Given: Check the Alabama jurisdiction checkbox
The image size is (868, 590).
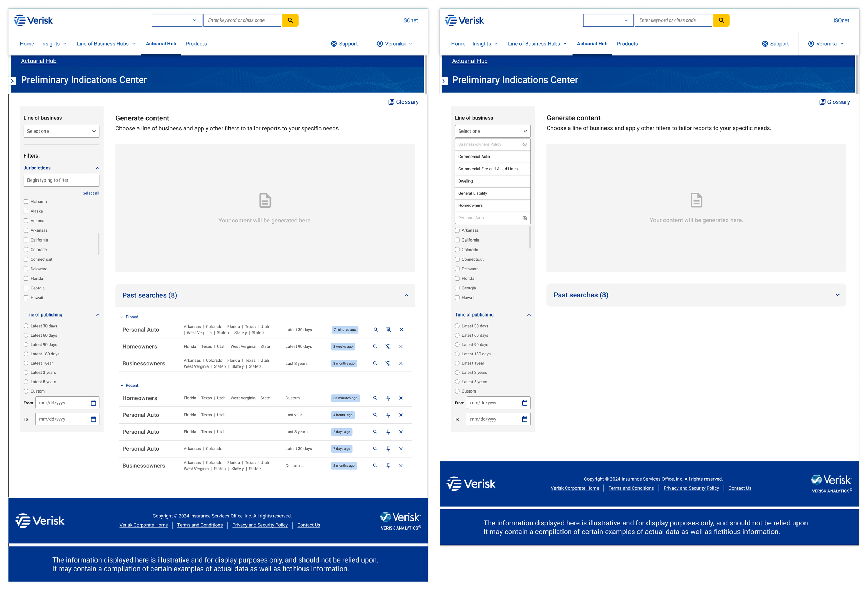Looking at the screenshot, I should tap(26, 202).
